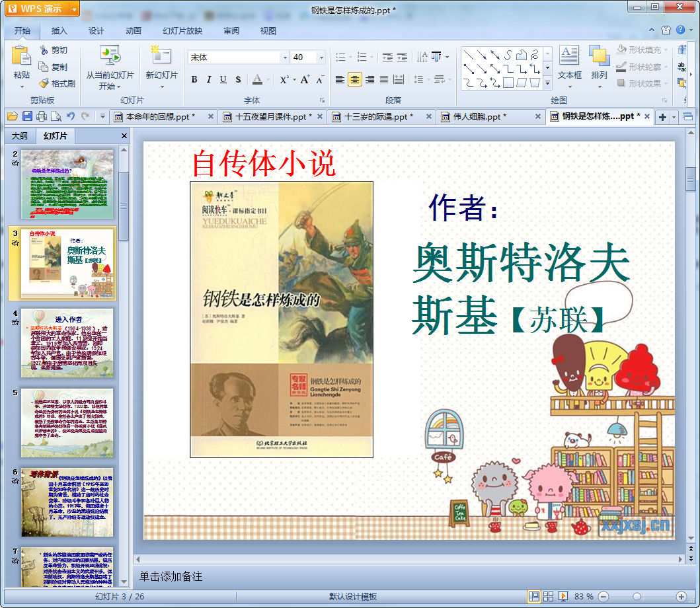Click the Cut (剪切) scissors icon
The height and width of the screenshot is (608, 700).
44,50
